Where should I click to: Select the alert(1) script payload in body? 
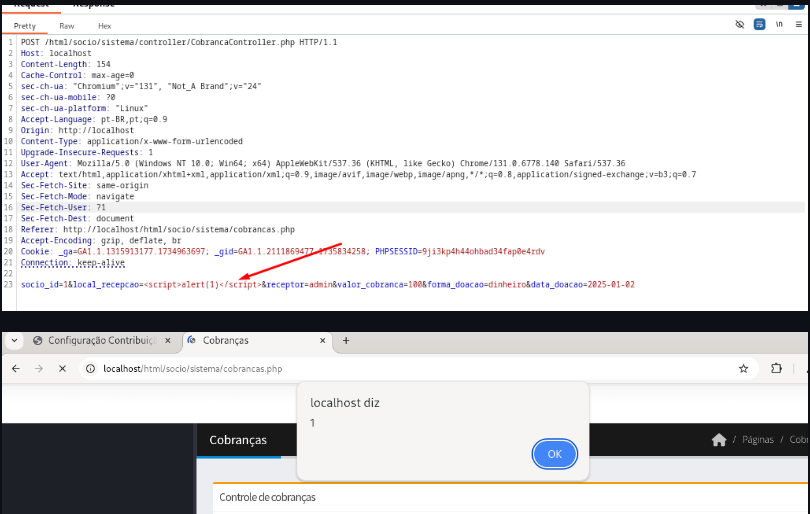pos(202,285)
